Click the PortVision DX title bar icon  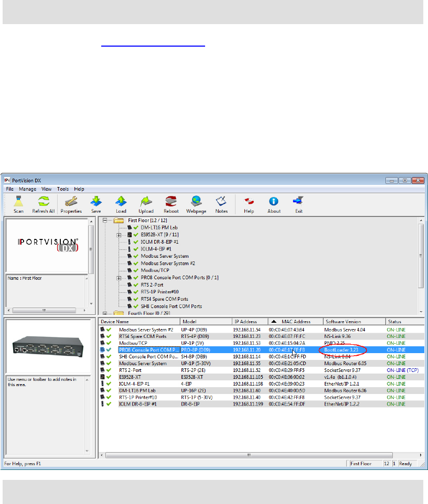(7, 180)
